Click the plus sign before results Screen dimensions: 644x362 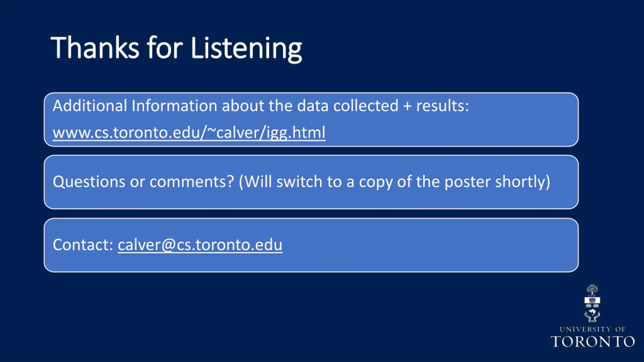point(407,106)
